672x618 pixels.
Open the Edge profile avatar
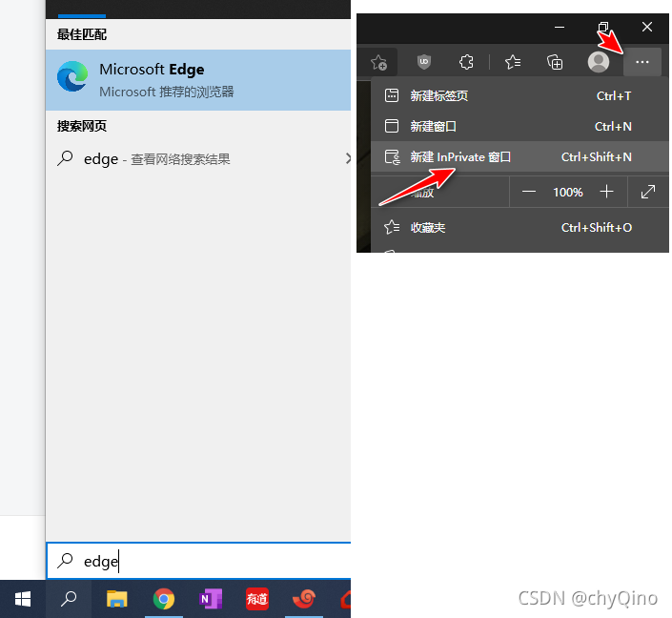tap(599, 62)
